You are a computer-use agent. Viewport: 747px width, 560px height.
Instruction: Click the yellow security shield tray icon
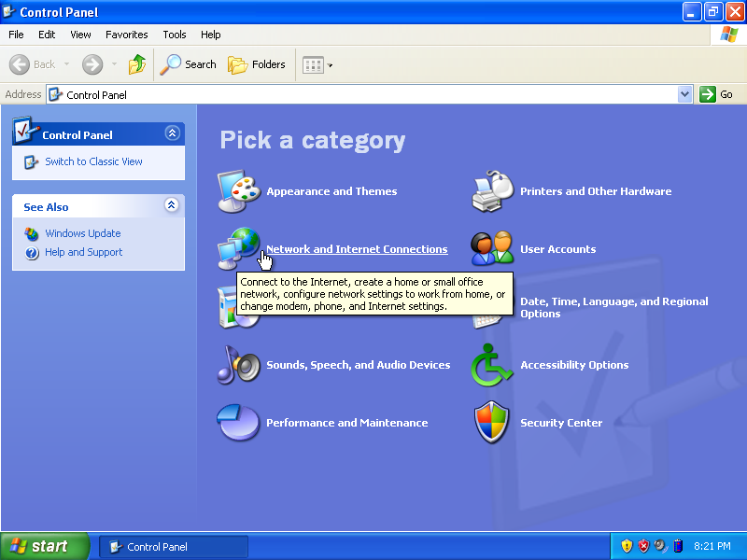click(x=627, y=546)
